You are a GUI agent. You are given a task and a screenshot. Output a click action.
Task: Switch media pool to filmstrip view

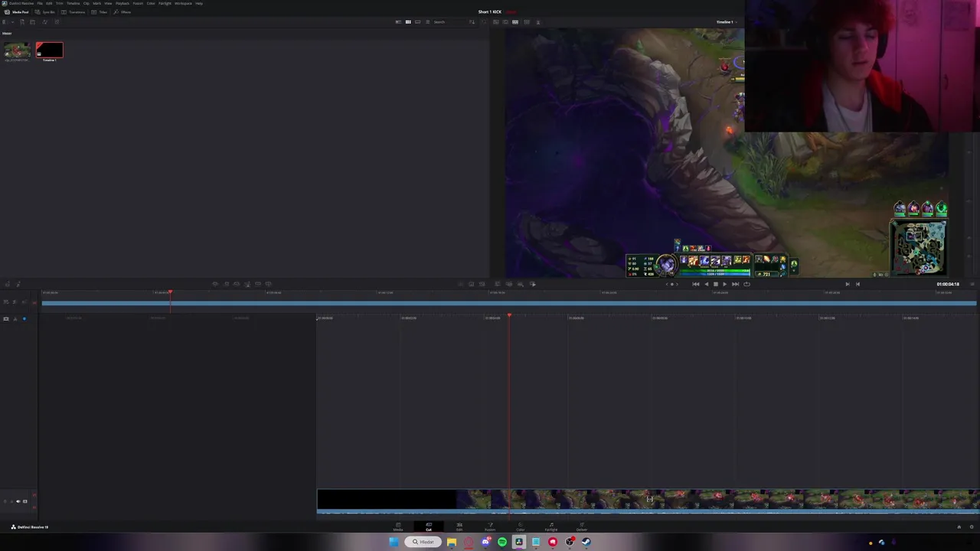click(x=418, y=21)
